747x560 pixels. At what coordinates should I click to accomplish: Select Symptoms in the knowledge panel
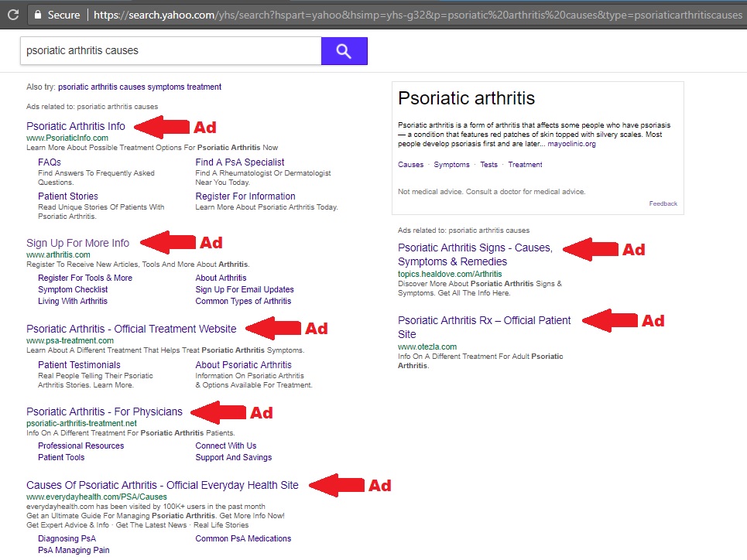click(x=451, y=164)
